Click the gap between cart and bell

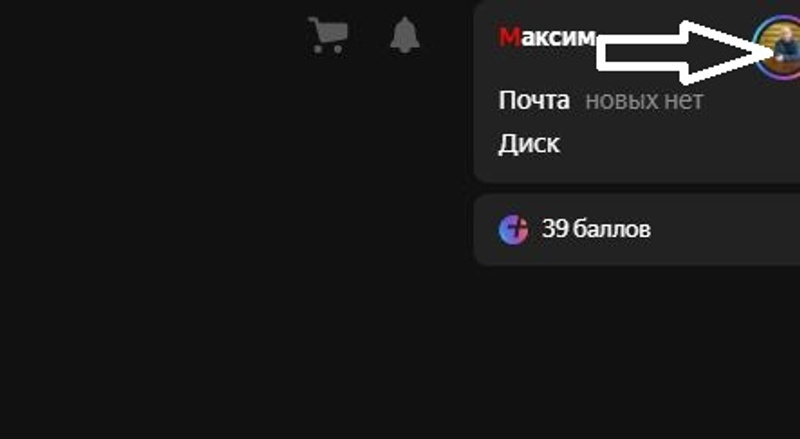click(369, 35)
